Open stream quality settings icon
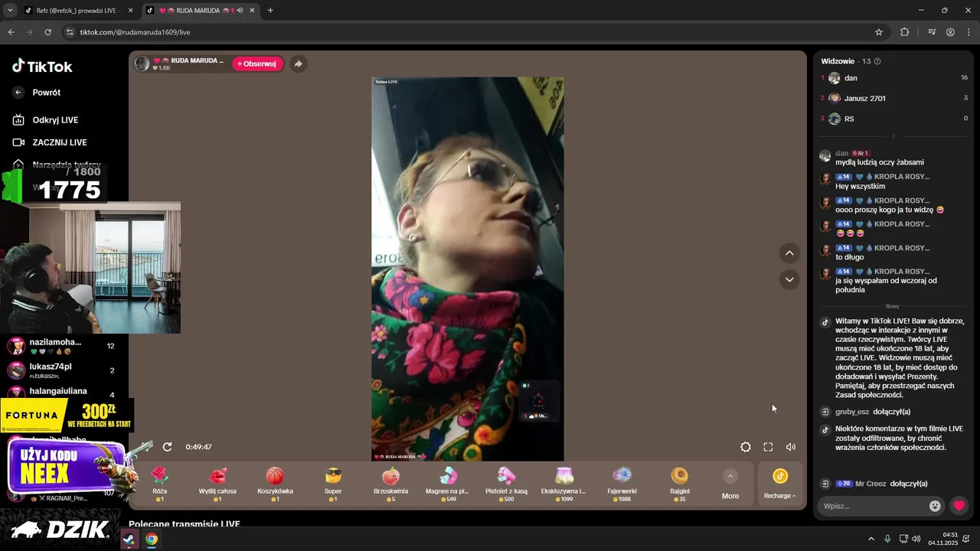This screenshot has height=551, width=980. point(746,447)
